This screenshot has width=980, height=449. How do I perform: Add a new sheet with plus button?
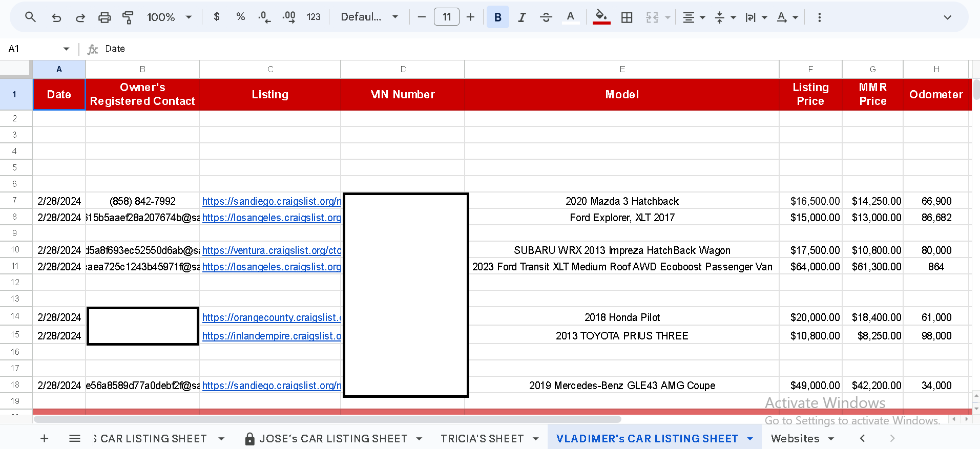click(45, 438)
